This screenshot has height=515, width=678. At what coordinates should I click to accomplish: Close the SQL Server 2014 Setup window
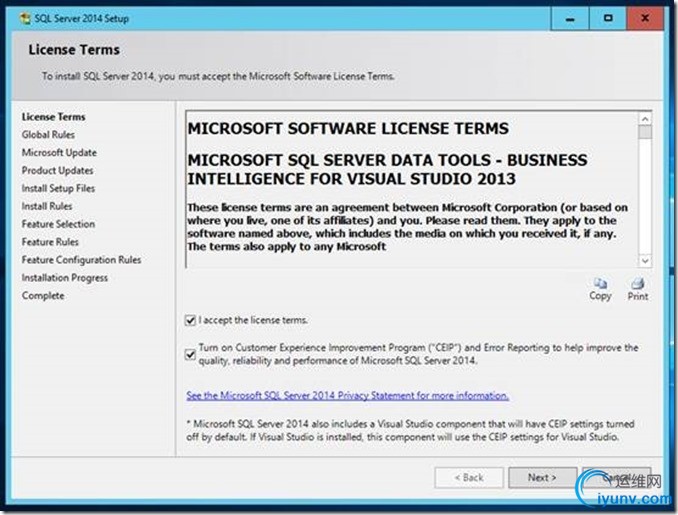[x=645, y=19]
